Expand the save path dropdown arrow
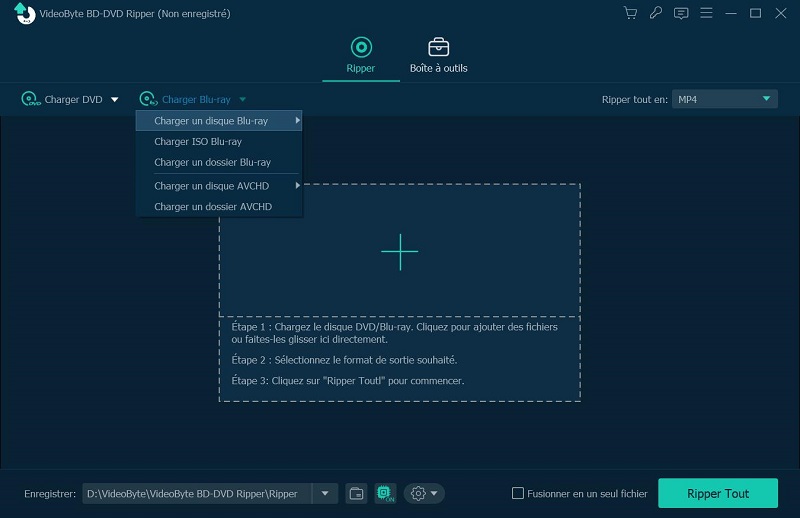Screen dimensions: 800x518 tap(325, 494)
